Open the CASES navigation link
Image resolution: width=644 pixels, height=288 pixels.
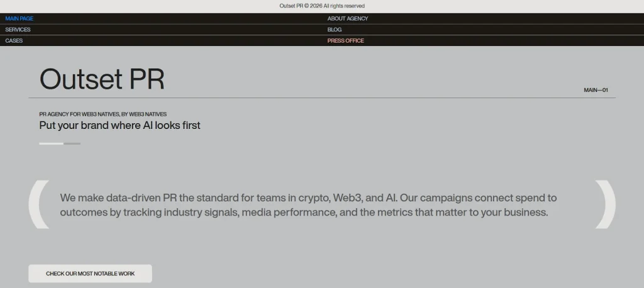click(x=14, y=41)
